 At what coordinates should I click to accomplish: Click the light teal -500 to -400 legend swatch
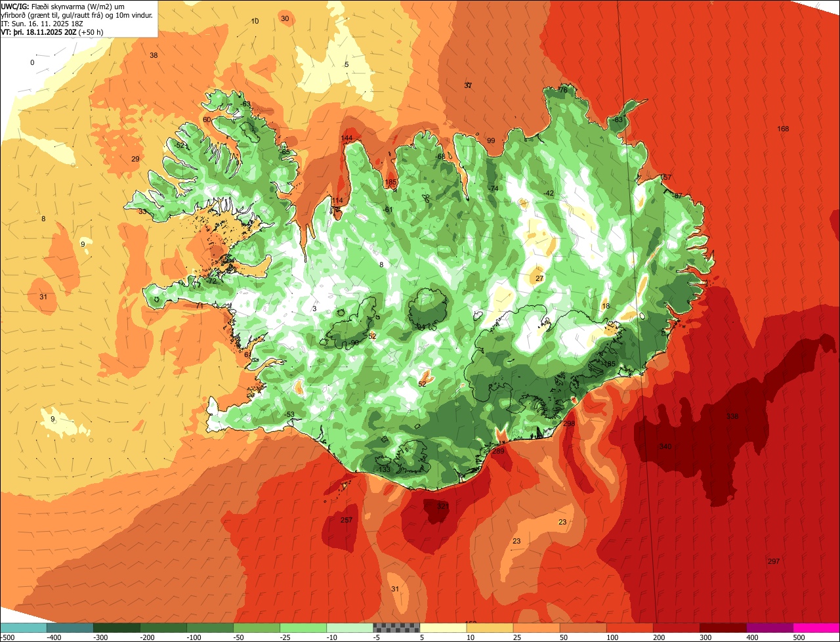(24, 628)
